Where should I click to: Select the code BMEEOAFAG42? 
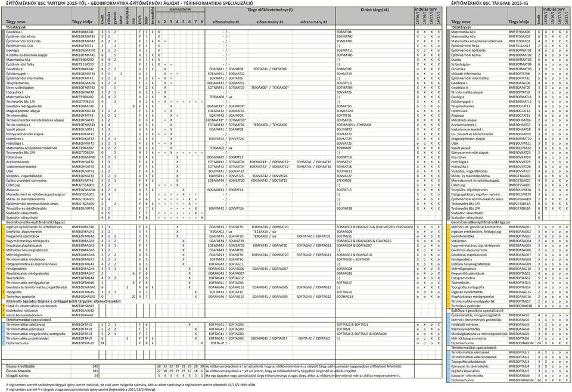click(x=83, y=232)
